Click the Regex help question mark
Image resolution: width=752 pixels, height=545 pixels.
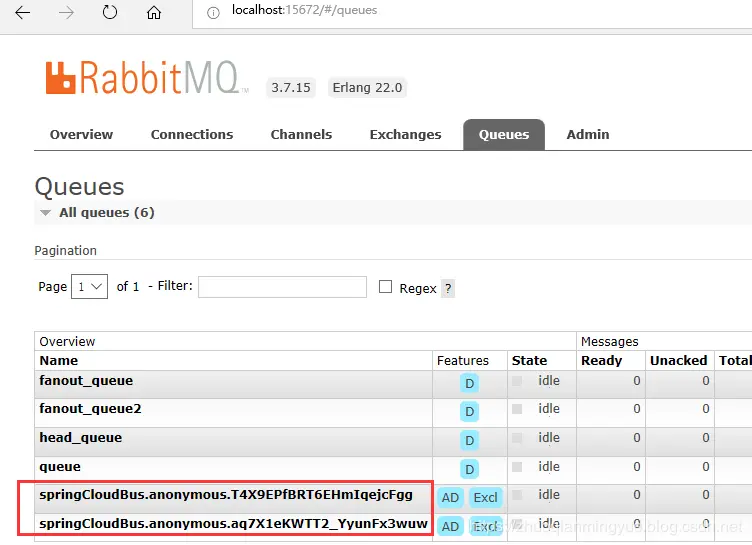coord(448,288)
